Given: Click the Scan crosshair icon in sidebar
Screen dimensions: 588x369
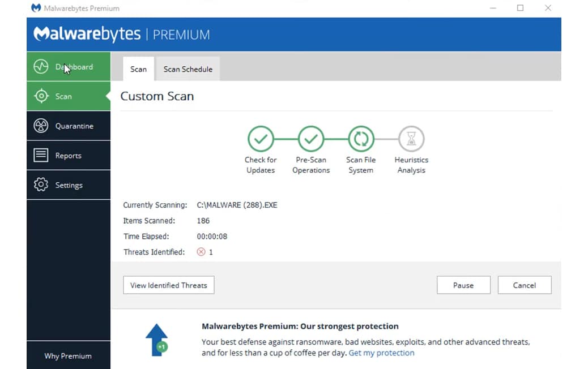Looking at the screenshot, I should click(x=41, y=96).
